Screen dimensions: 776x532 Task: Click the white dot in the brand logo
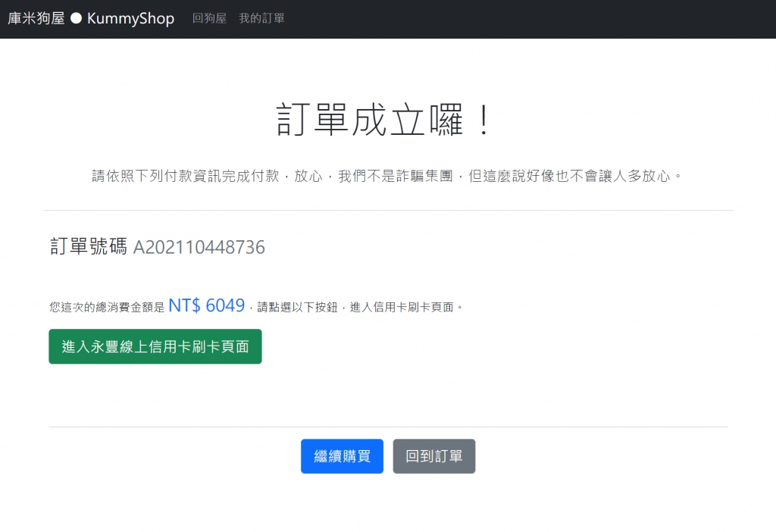pos(77,18)
